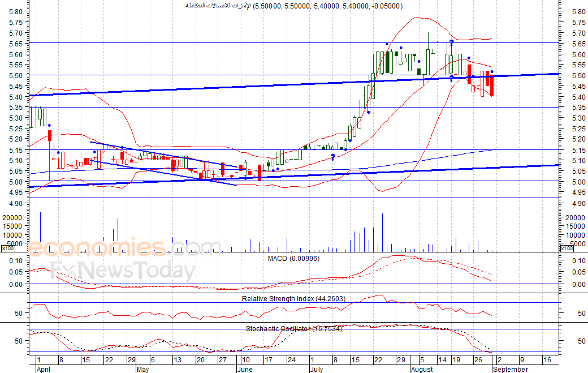Click date tick 6 under May
The width and height of the screenshot is (588, 373).
click(153, 360)
